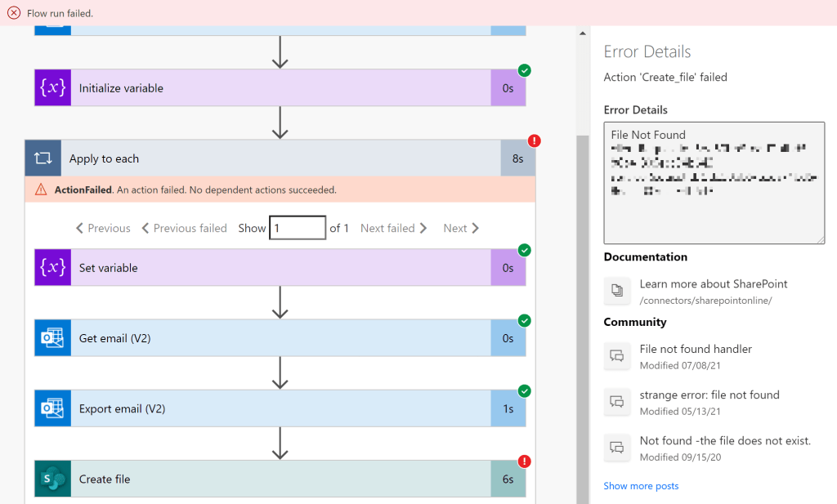
Task: Click the red error badge on Create file
Action: (525, 462)
